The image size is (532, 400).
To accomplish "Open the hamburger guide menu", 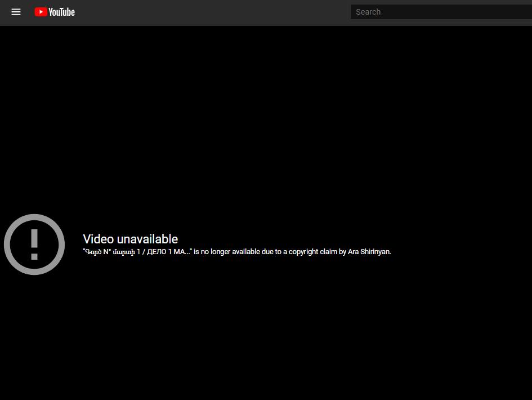I will pos(16,12).
